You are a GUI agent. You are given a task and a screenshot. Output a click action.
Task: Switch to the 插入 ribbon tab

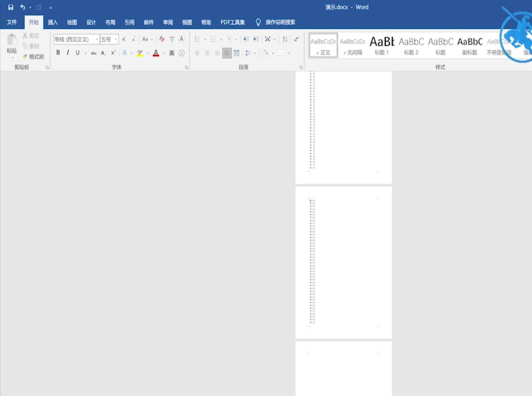(x=53, y=22)
